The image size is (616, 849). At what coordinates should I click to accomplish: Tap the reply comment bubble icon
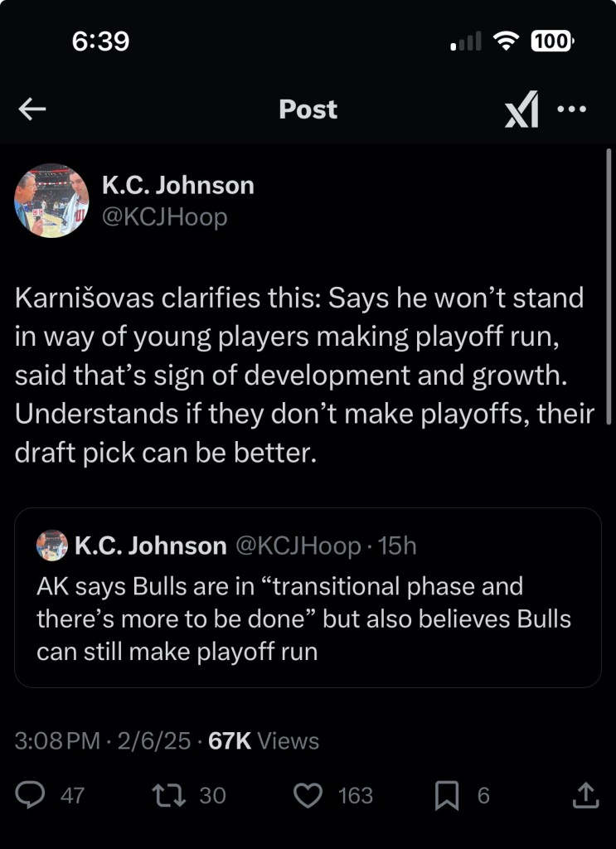pos(31,795)
